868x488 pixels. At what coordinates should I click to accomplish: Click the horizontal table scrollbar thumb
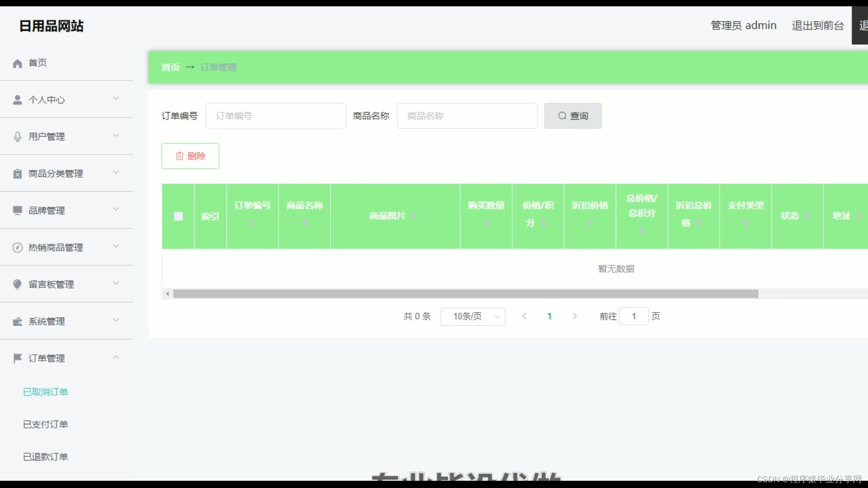click(x=466, y=294)
